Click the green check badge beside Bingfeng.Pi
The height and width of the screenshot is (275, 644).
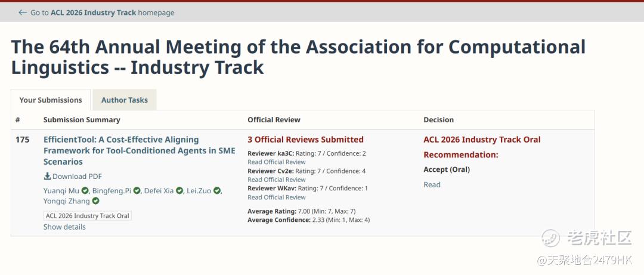(x=137, y=191)
